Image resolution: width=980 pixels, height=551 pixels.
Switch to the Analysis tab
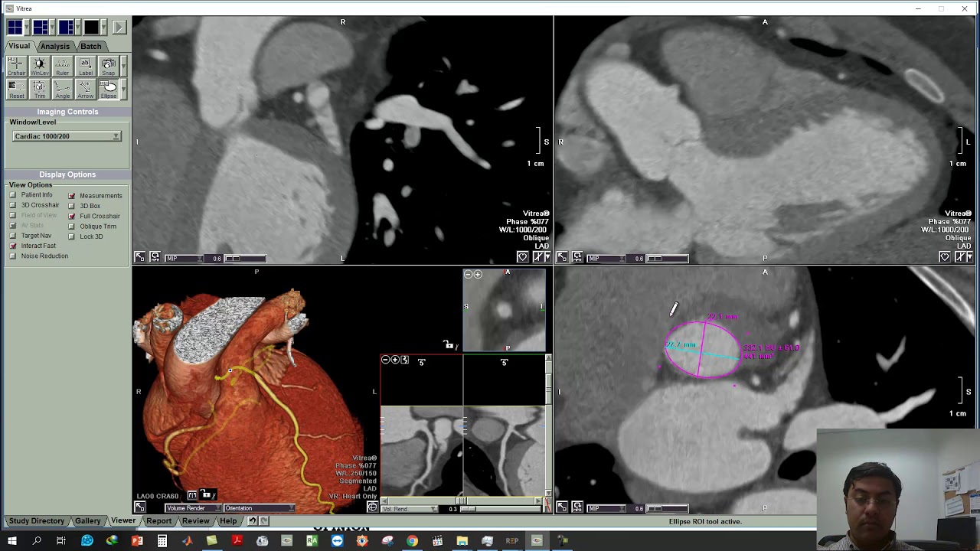55,46
